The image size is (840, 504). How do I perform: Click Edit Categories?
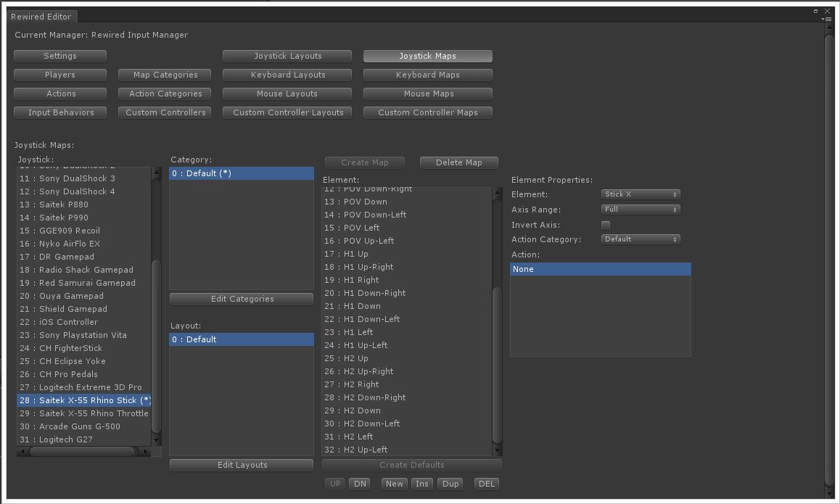pyautogui.click(x=241, y=299)
